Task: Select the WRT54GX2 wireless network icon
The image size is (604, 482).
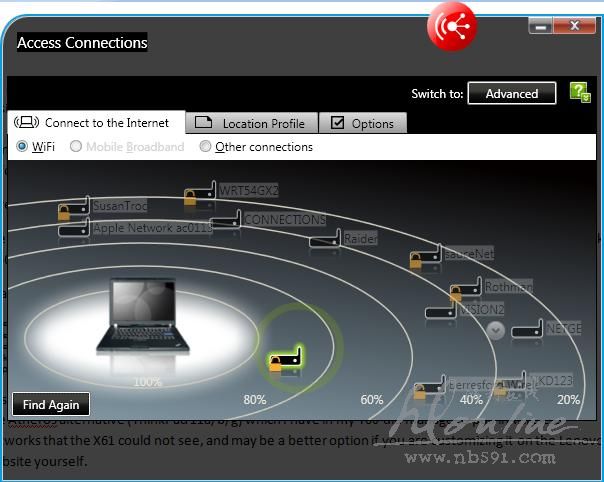Action: 200,193
